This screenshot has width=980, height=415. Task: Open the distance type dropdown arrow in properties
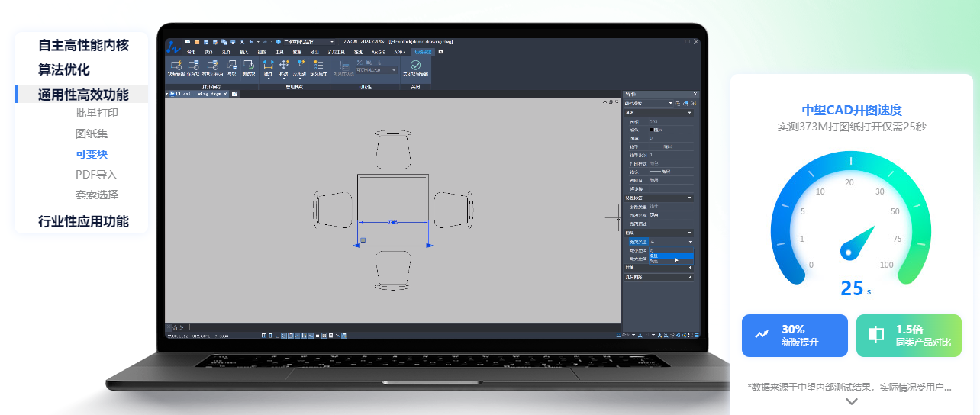[691, 242]
